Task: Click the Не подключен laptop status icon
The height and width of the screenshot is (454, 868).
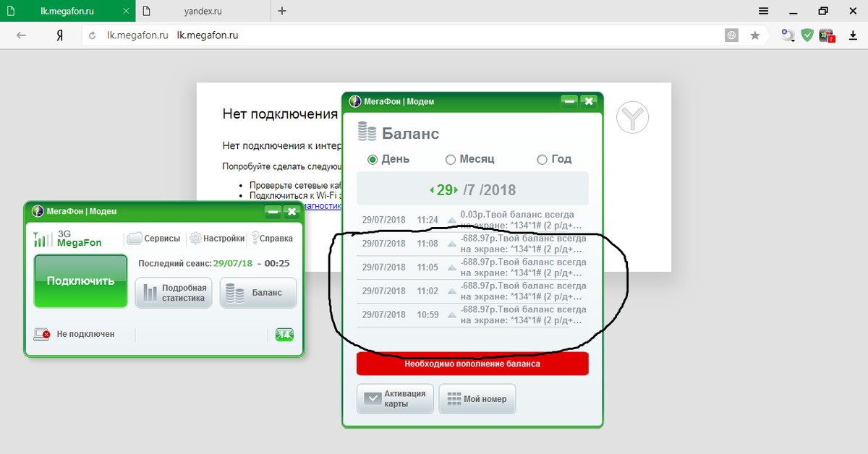Action: pos(42,334)
